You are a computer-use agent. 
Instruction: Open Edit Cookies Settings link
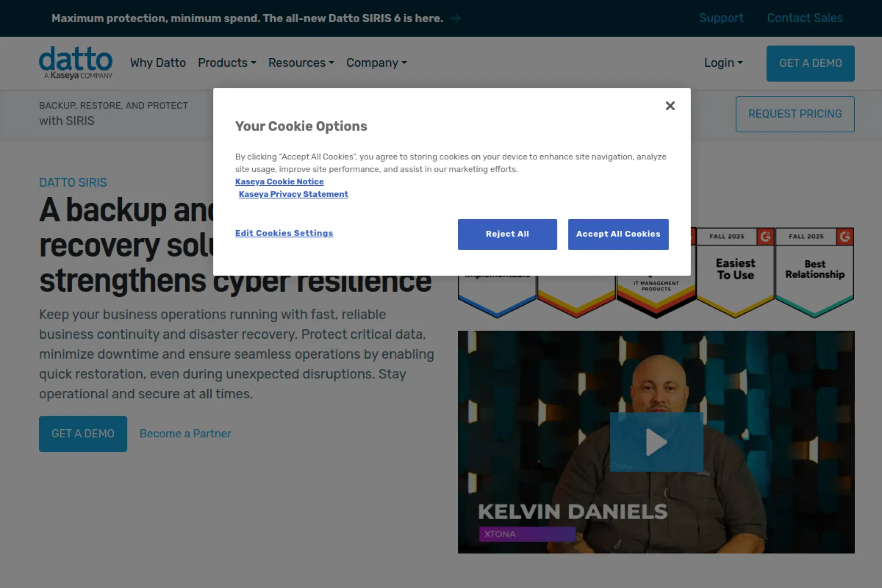click(x=284, y=233)
